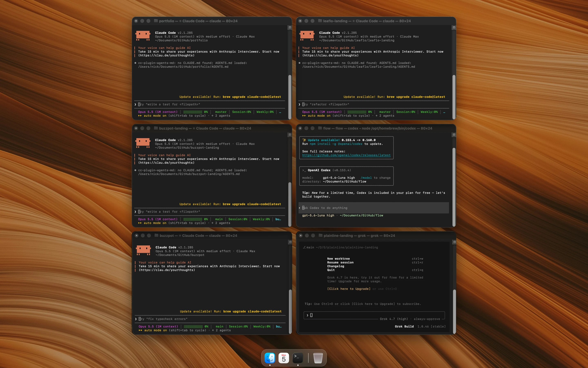Screen dimensions: 588x368
Task: Open clau.de/yourthoughts link in portfolio window
Action: coord(166,55)
